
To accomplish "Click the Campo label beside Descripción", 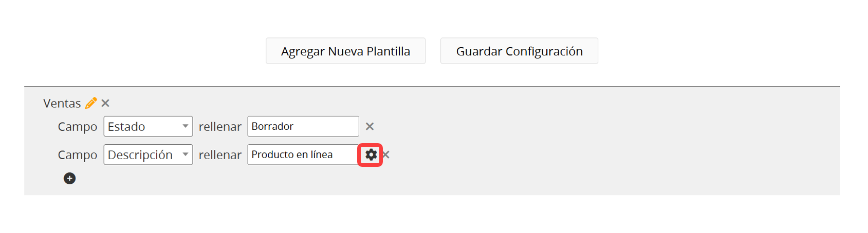I will click(77, 155).
